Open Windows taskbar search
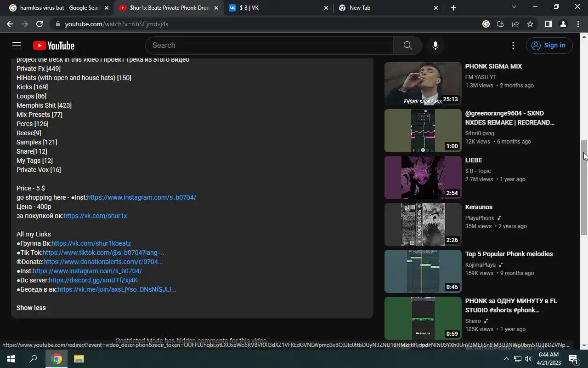Image resolution: width=588 pixels, height=368 pixels. [33, 359]
